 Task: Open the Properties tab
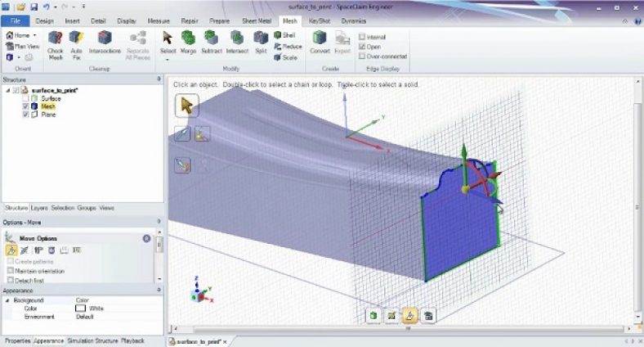(x=18, y=340)
